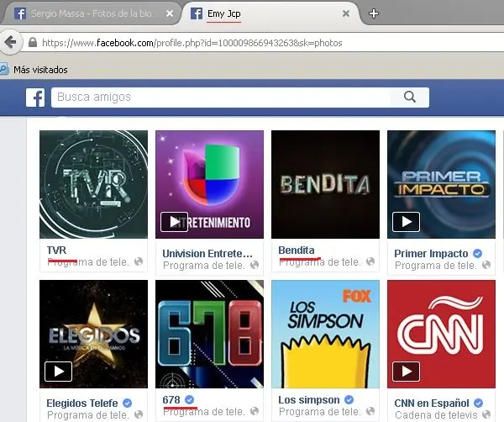
Task: Click the 678 page name link
Action: pyautogui.click(x=171, y=399)
